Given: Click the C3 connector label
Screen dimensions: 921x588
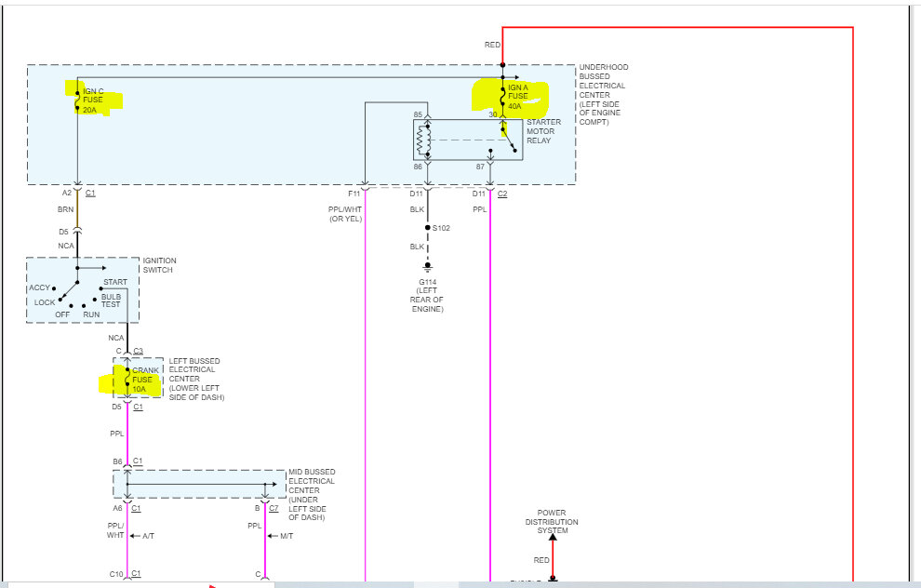Looking at the screenshot, I should pyautogui.click(x=138, y=352).
